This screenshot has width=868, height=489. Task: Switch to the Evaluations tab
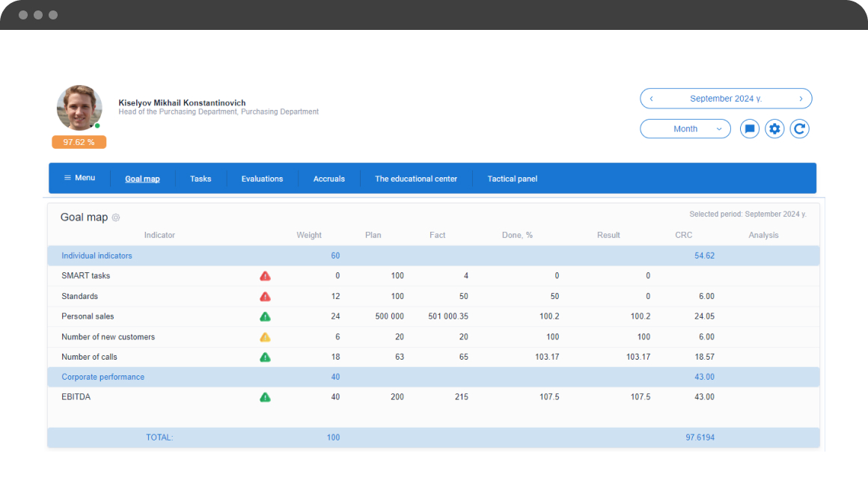click(x=262, y=179)
